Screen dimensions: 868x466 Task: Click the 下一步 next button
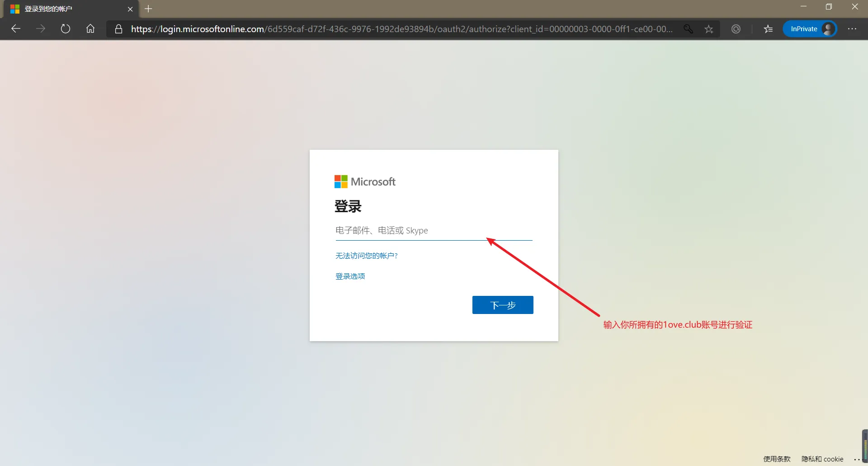coord(503,305)
